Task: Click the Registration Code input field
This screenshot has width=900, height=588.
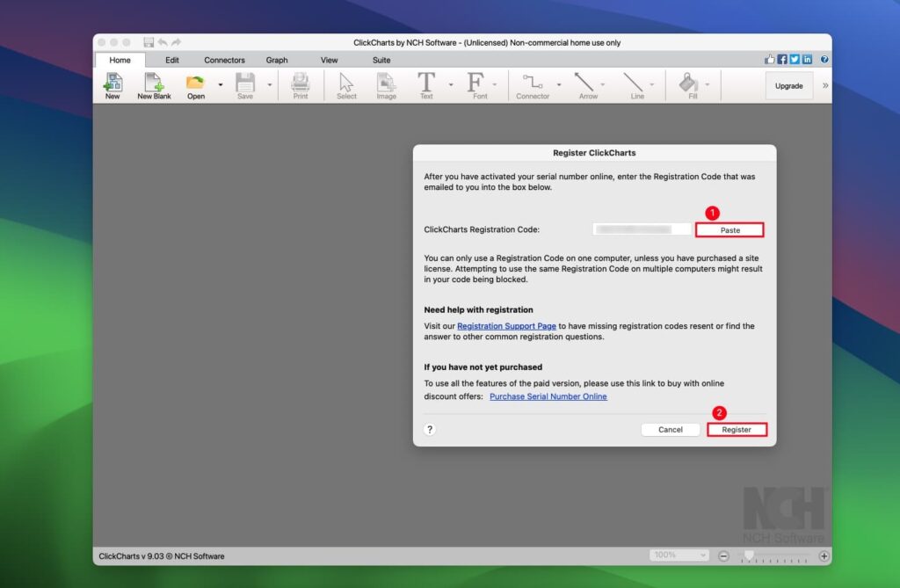Action: 642,229
